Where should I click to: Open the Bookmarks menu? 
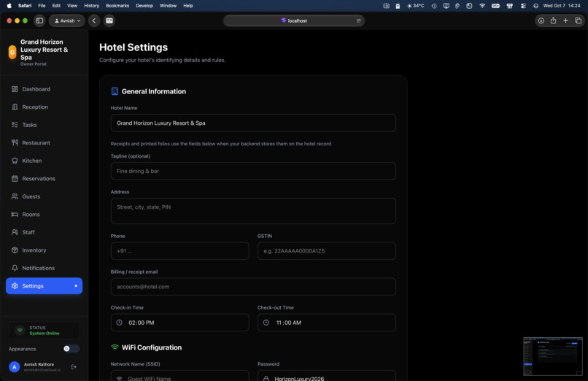tap(117, 6)
